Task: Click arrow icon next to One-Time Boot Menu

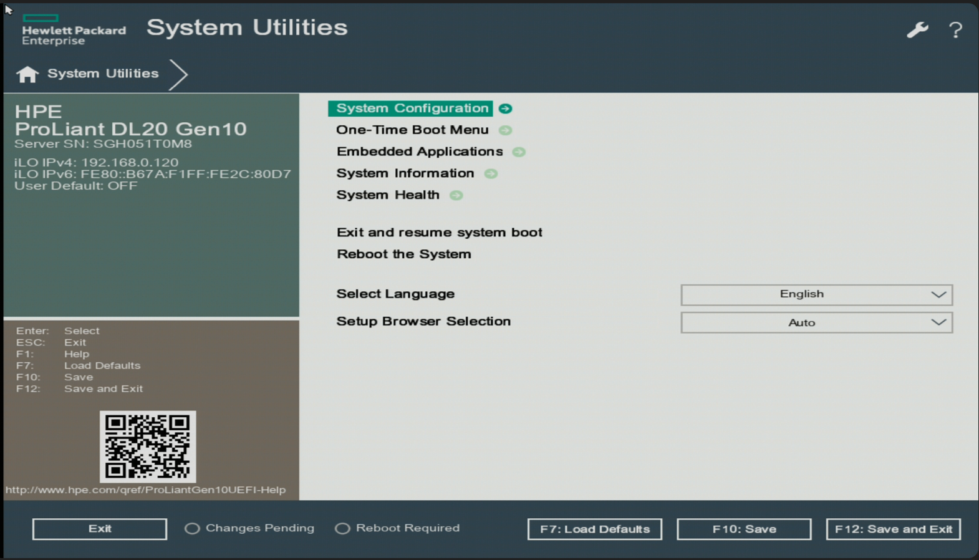Action: coord(506,130)
